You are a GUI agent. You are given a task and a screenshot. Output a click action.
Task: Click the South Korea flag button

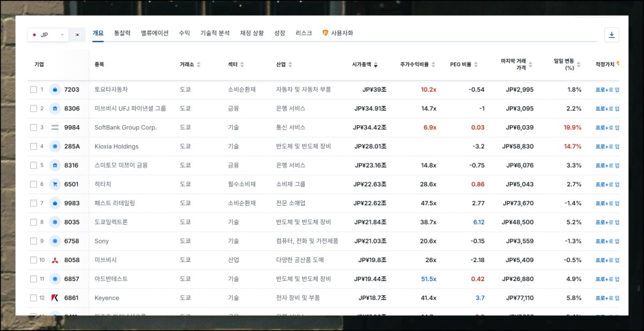(77, 34)
